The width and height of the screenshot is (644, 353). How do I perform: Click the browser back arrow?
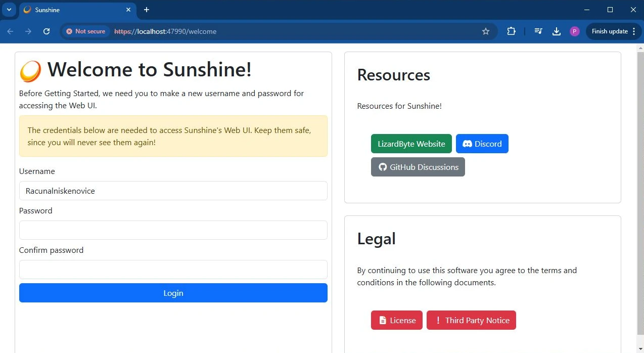click(10, 31)
